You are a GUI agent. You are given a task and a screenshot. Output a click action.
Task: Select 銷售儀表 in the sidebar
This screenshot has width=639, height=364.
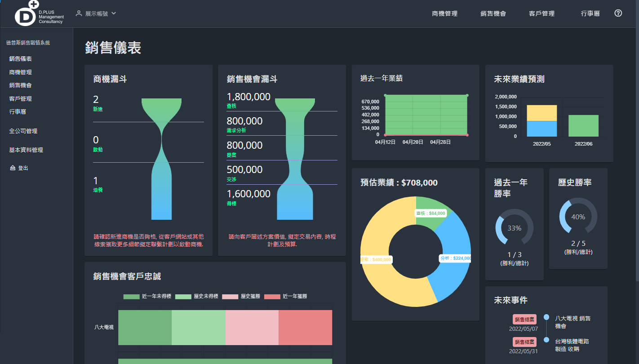pyautogui.click(x=21, y=58)
